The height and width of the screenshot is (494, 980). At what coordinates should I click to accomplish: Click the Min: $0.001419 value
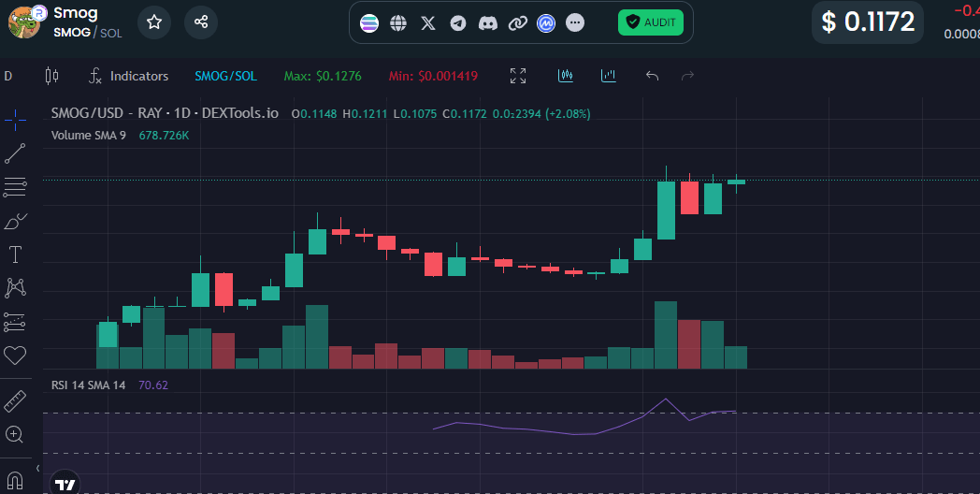point(433,77)
